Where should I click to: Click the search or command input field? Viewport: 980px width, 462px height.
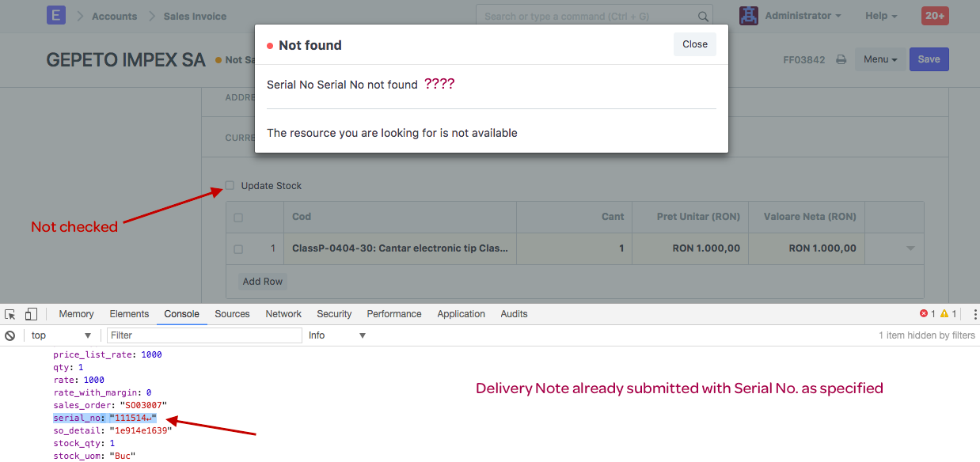[594, 16]
